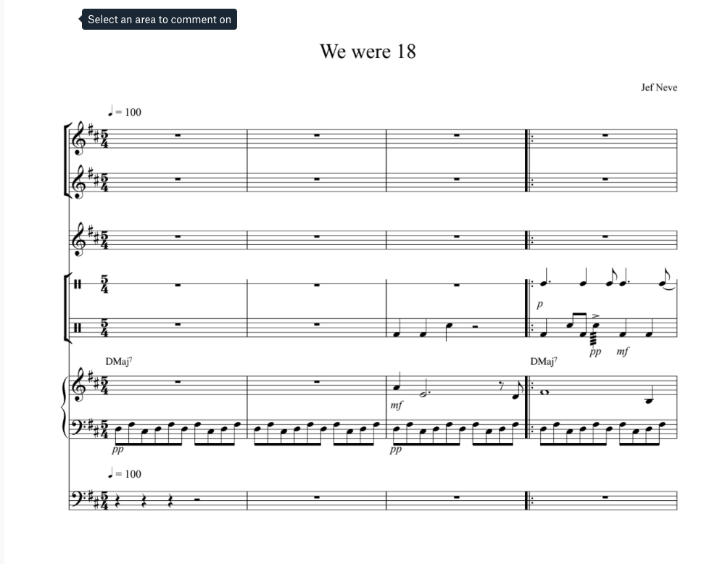Click the composer name Jef Neve
728x564 pixels.
[659, 87]
